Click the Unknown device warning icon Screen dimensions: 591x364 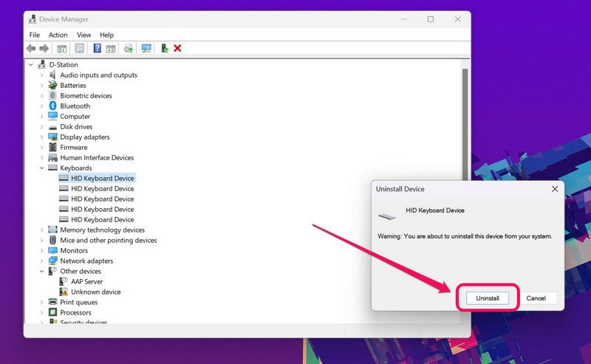(x=63, y=292)
